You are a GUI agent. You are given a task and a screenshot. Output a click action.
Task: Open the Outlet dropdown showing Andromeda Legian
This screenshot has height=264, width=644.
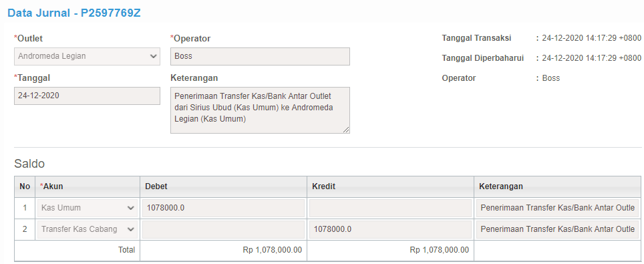click(x=87, y=56)
